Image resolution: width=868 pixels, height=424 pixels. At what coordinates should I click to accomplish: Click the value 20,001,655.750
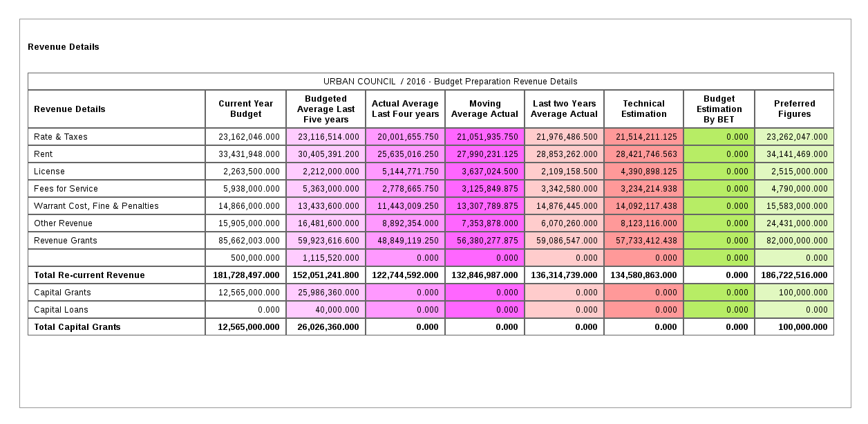click(408, 137)
